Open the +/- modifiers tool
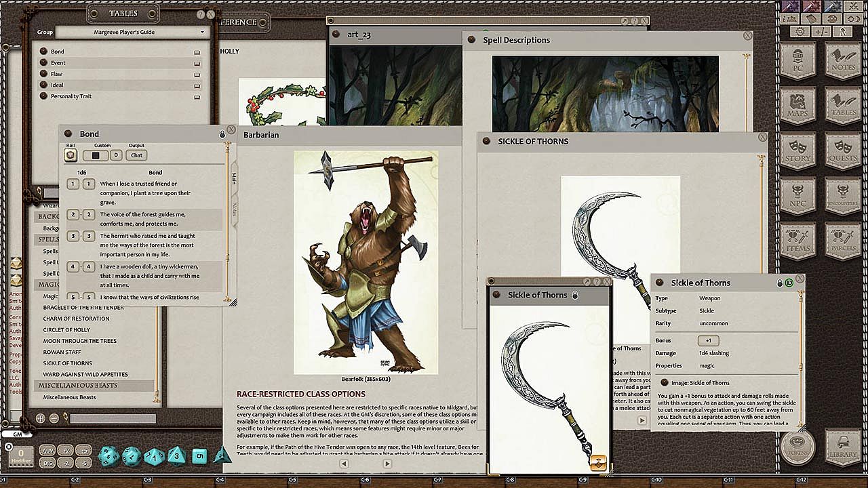This screenshot has height=488, width=868. pyautogui.click(x=821, y=31)
